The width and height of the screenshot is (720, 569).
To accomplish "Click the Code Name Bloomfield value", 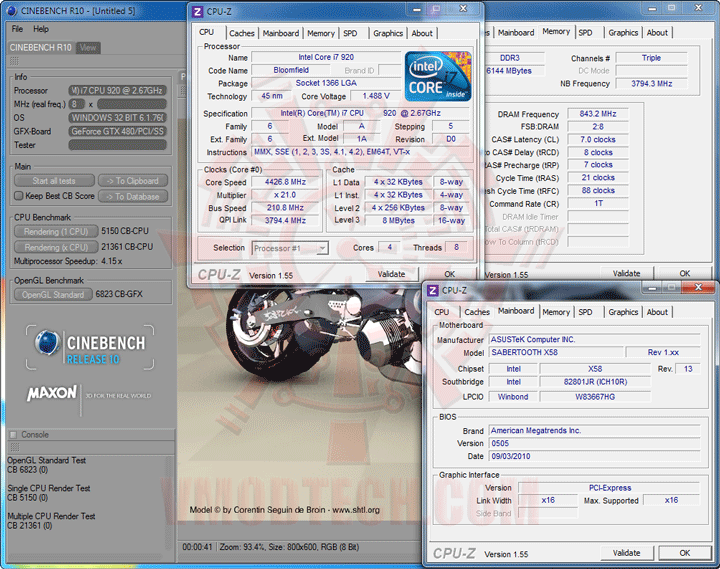I will (291, 70).
